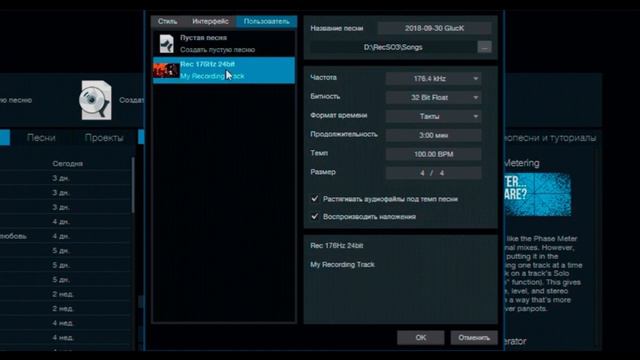
Task: Open the browse folder button for song path
Action: pos(484,47)
